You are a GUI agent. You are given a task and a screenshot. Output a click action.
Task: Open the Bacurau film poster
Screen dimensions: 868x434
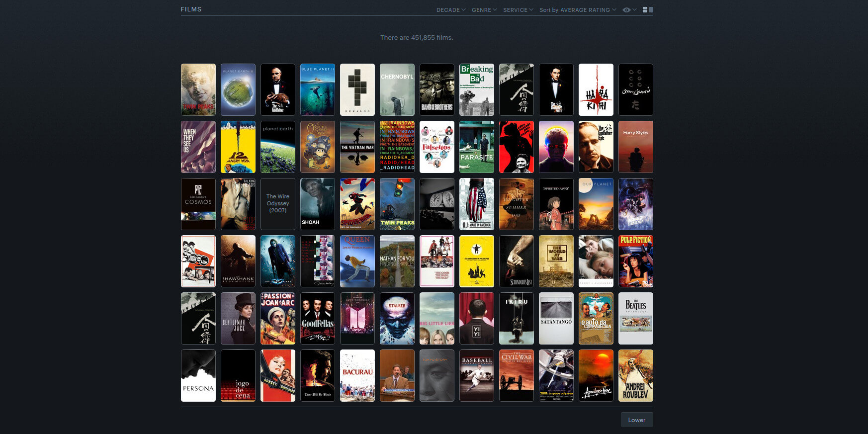(x=357, y=375)
